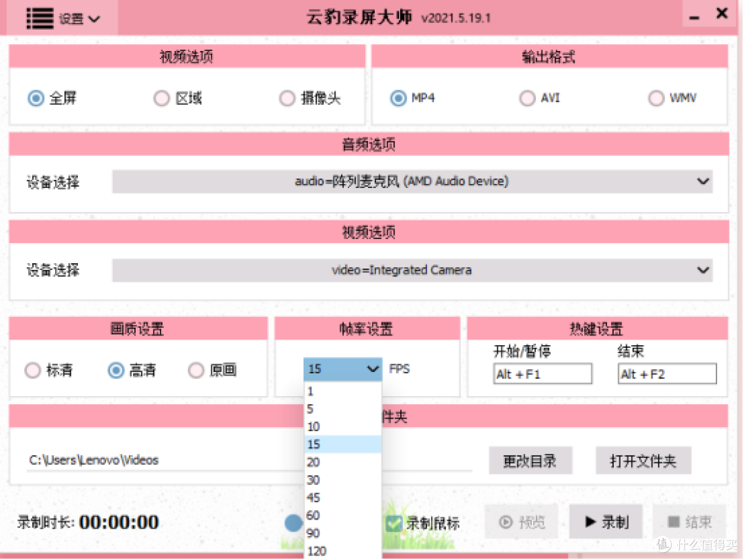Click the 结束 hotkey field Alt+F2
Viewport: 744px width, 560px height.
tap(667, 374)
